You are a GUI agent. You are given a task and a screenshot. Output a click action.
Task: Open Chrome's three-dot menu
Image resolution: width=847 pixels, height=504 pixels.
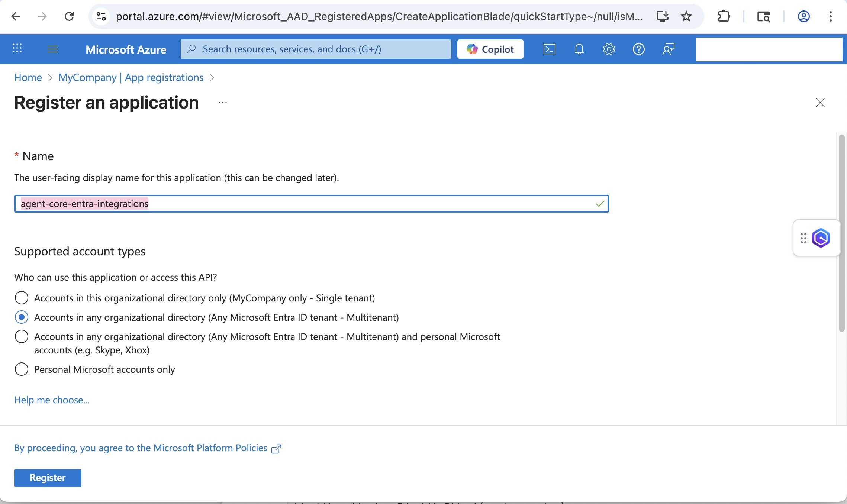click(x=831, y=16)
